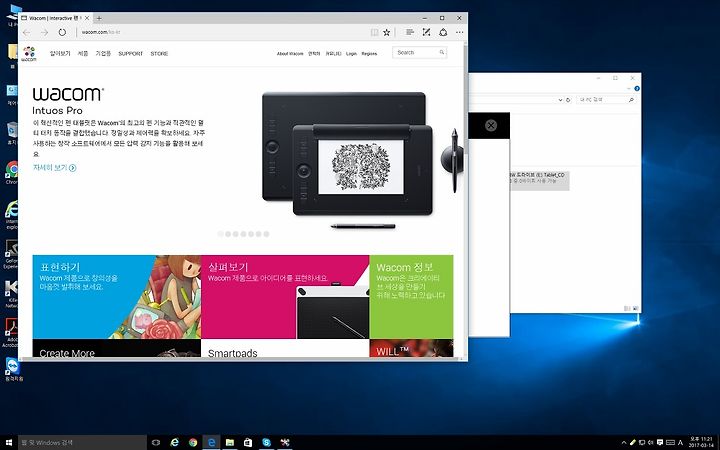Open the Windows Start menu
720x450 pixels.
[9, 443]
